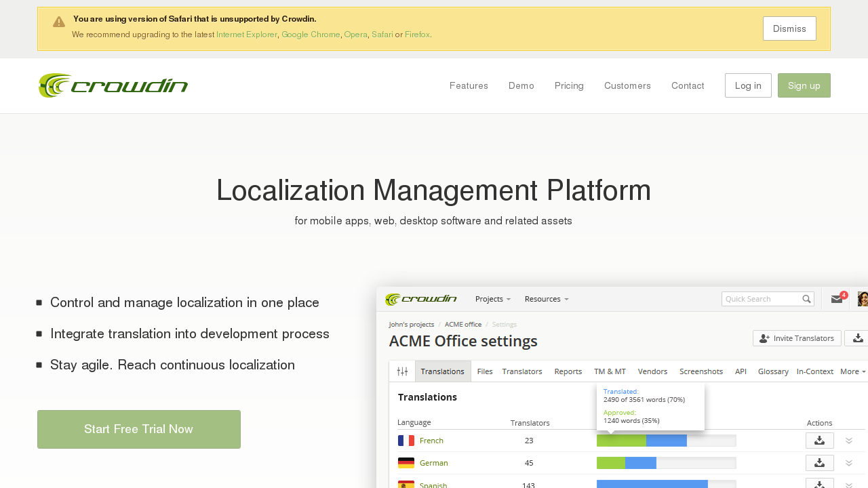Viewport: 868px width, 488px height.
Task: Click the Translators column header
Action: [530, 423]
